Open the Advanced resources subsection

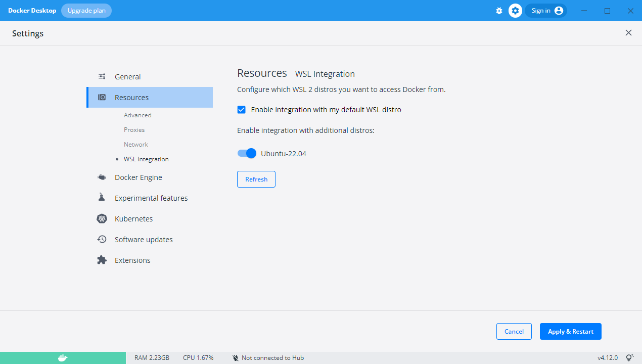pos(137,115)
